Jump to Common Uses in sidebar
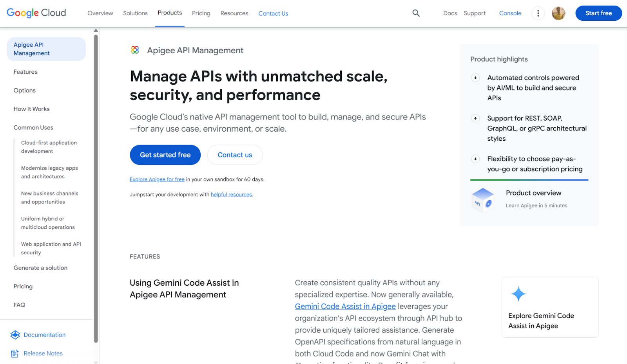Screen dimensions: 627x364 tap(33, 128)
